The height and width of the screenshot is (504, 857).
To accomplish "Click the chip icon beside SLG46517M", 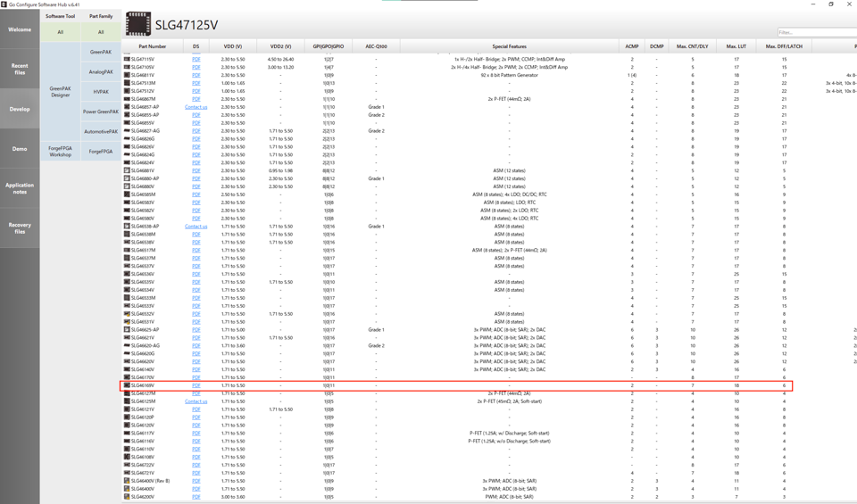I will tap(127, 250).
